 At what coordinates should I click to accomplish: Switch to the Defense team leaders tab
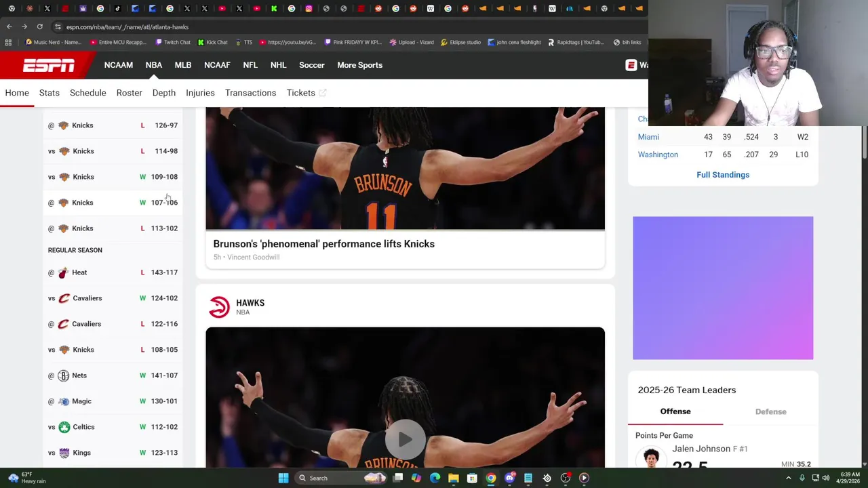pos(770,411)
